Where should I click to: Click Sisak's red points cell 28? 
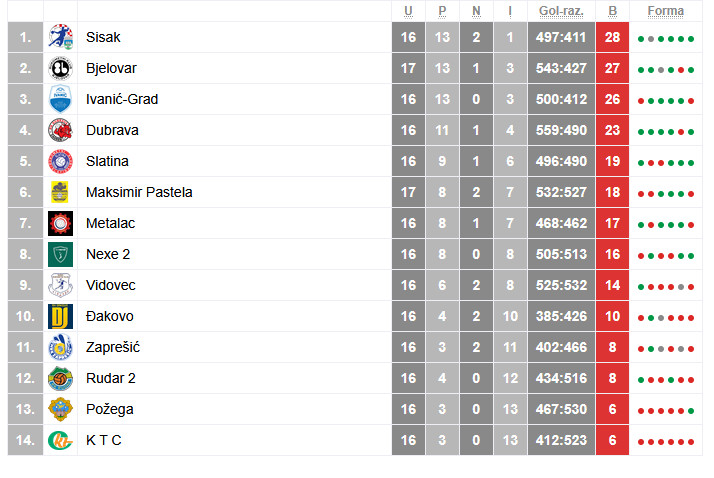click(x=612, y=37)
